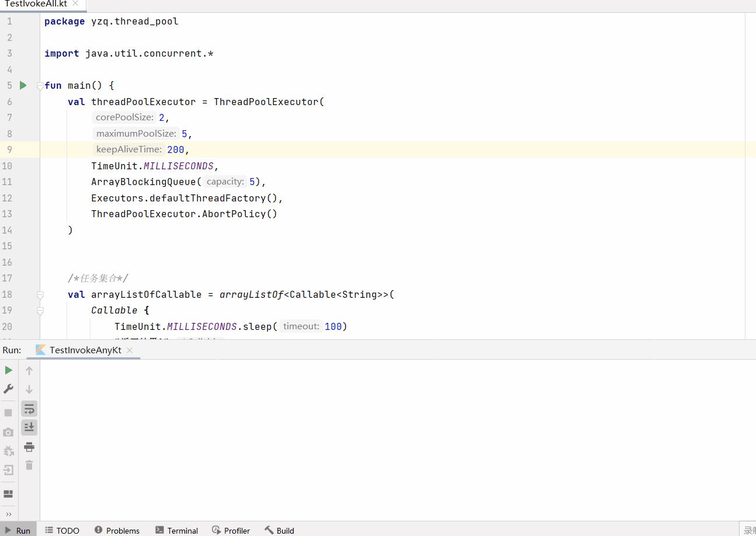Click Executors.defaultThreadFactory() call
This screenshot has width=756, height=536.
[x=184, y=198]
